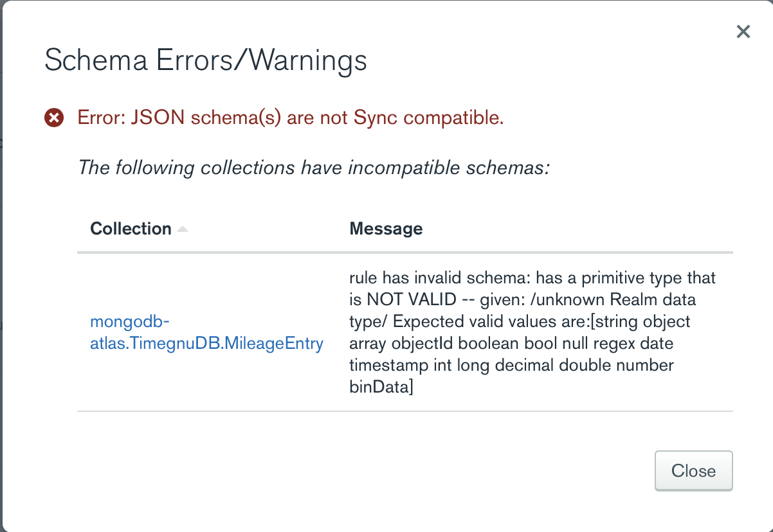Click the 'JSON schema(s) are not Sync compatible' error text
Screen dimensions: 773x532
pyautogui.click(x=317, y=118)
